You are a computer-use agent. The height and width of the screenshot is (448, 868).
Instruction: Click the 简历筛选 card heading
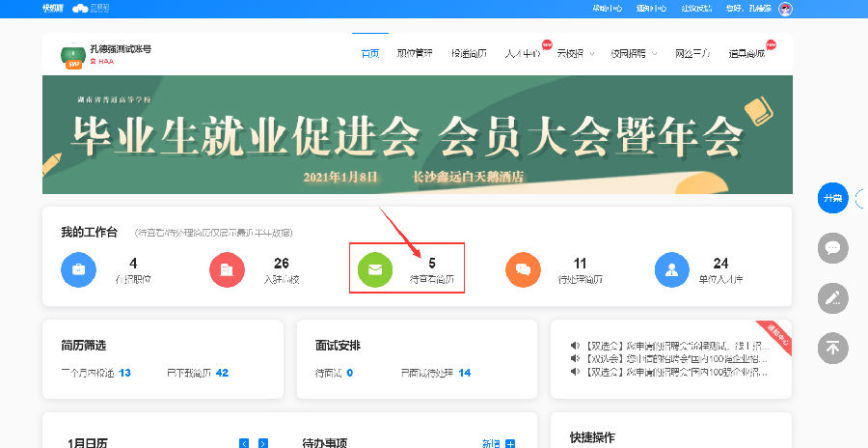pos(83,346)
